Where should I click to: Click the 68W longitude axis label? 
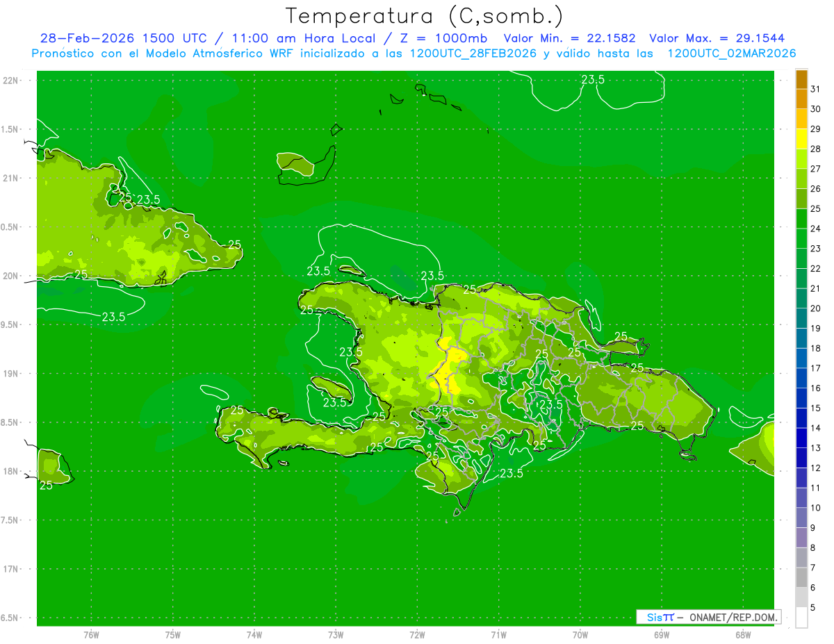tap(742, 634)
